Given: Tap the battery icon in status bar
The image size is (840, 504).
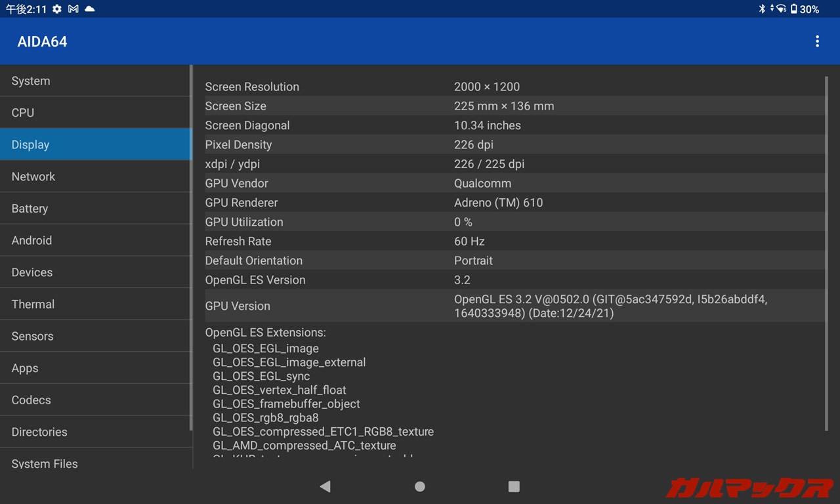Looking at the screenshot, I should 793,9.
